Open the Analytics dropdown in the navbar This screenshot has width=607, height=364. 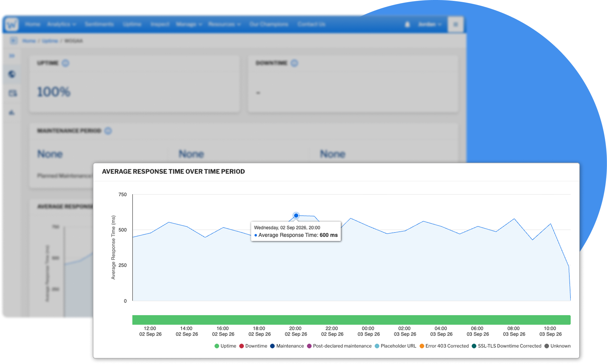[61, 24]
